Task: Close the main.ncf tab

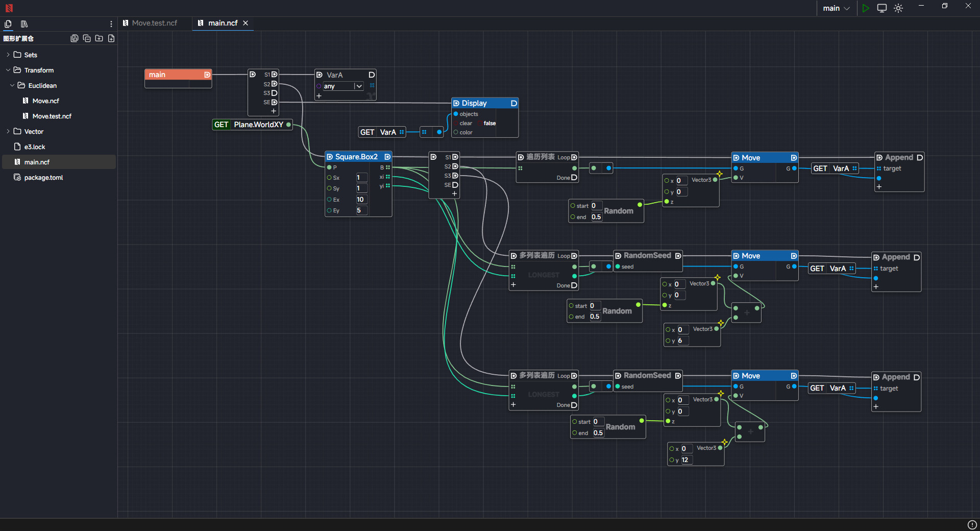Action: click(246, 23)
